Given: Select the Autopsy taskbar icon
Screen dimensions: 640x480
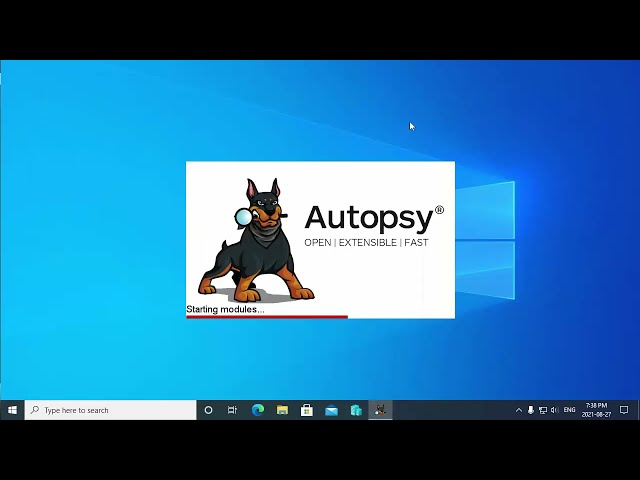Looking at the screenshot, I should coord(380,410).
